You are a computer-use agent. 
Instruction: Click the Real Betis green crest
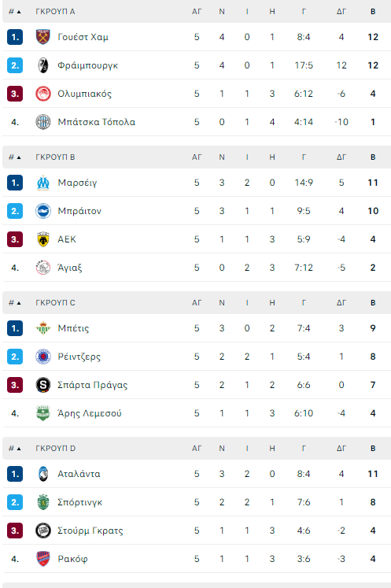point(43,328)
